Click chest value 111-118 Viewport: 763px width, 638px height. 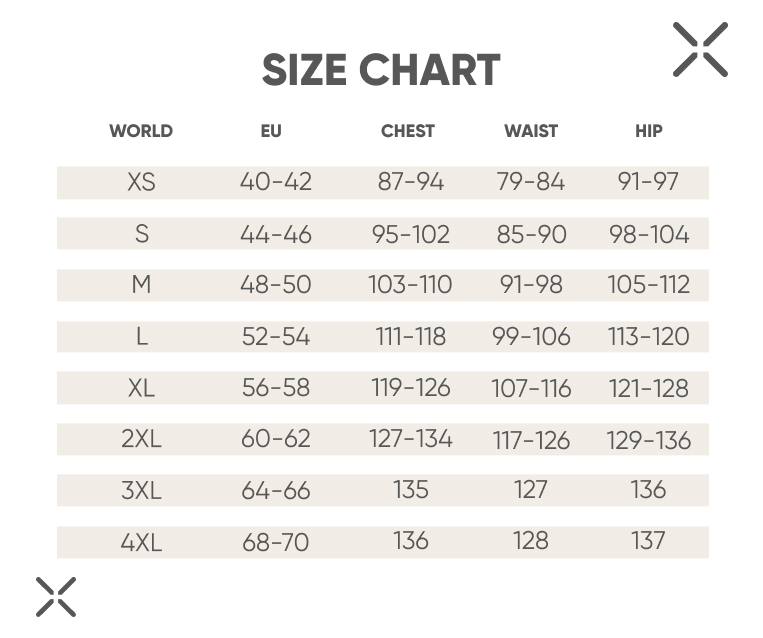click(411, 337)
